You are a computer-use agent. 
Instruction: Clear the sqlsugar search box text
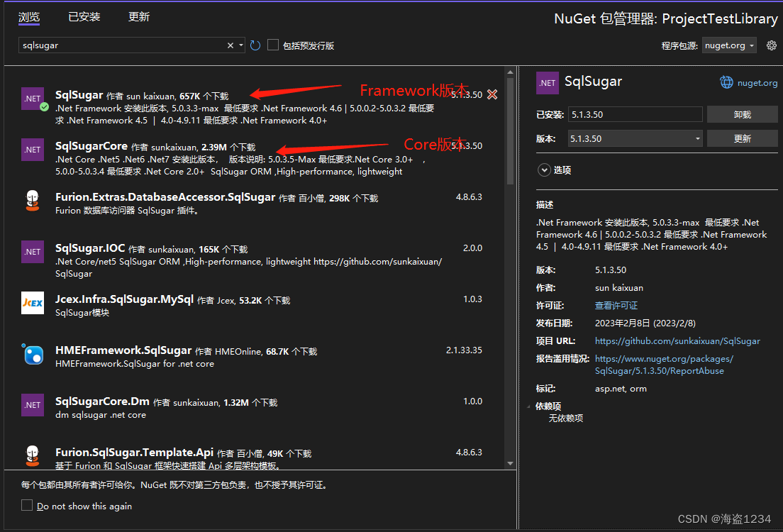point(231,45)
